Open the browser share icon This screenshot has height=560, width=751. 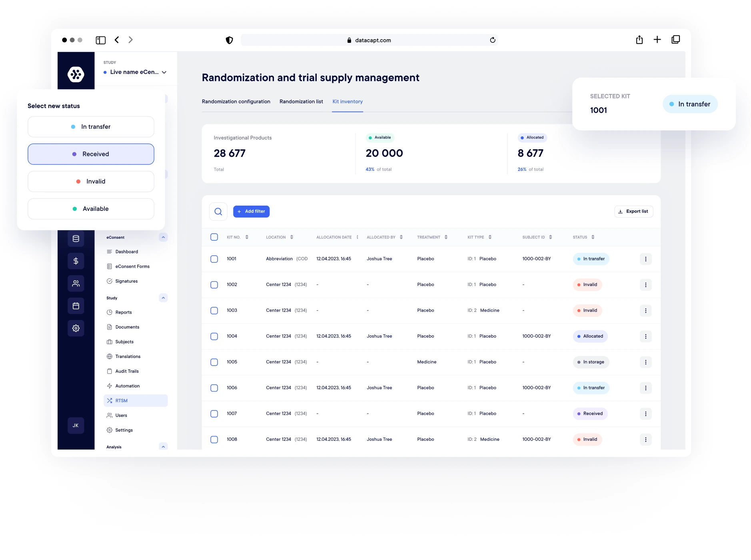point(639,40)
